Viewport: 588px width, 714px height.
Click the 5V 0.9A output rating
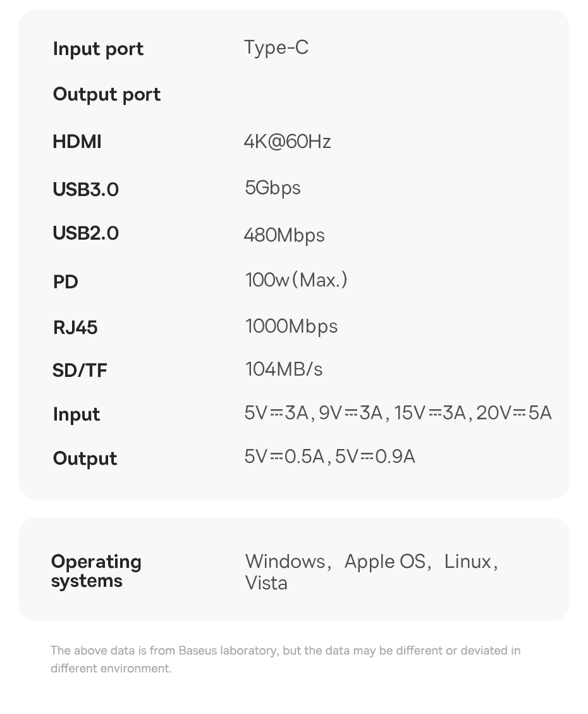375,457
